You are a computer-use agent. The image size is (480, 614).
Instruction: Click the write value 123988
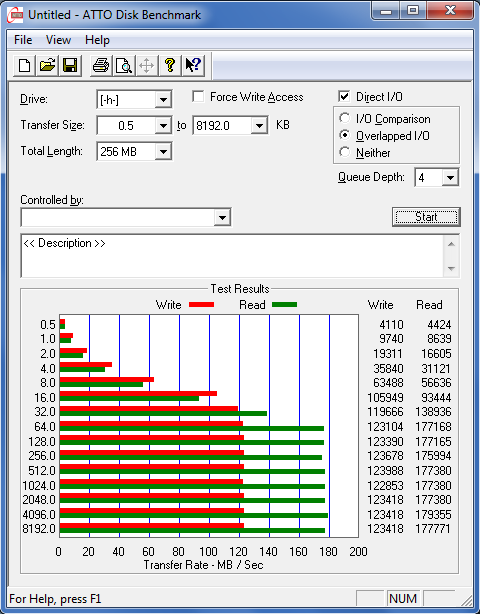pyautogui.click(x=385, y=471)
